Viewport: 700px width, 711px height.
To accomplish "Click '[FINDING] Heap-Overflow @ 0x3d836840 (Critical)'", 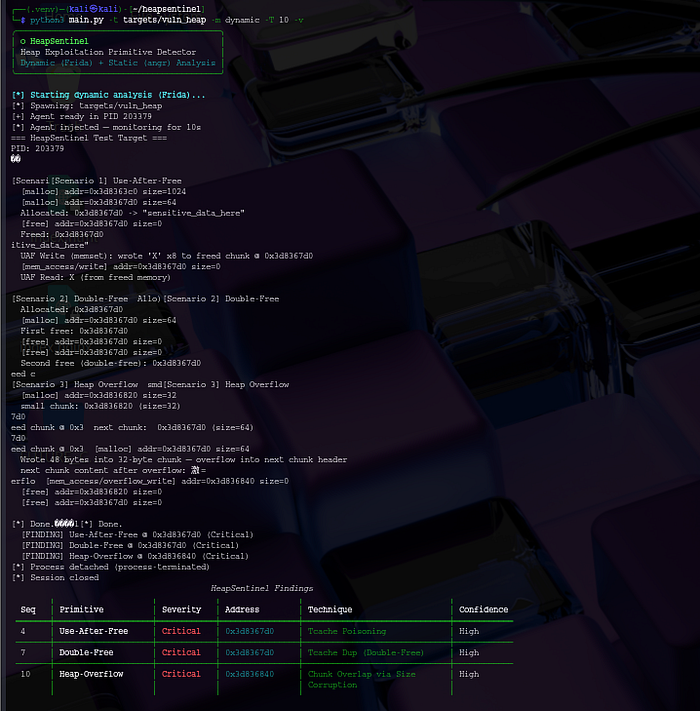I will [x=135, y=556].
